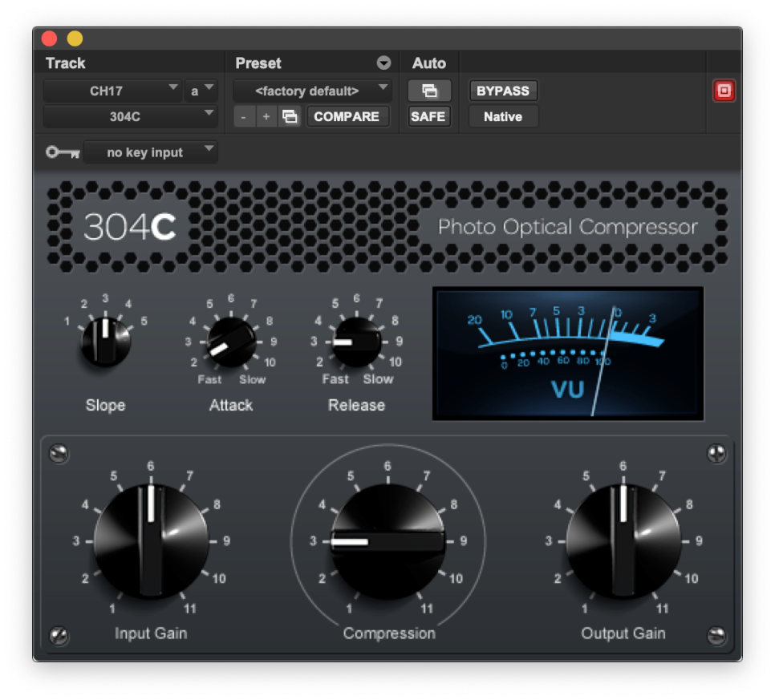Open the Preset header chevron menu

coord(383,63)
